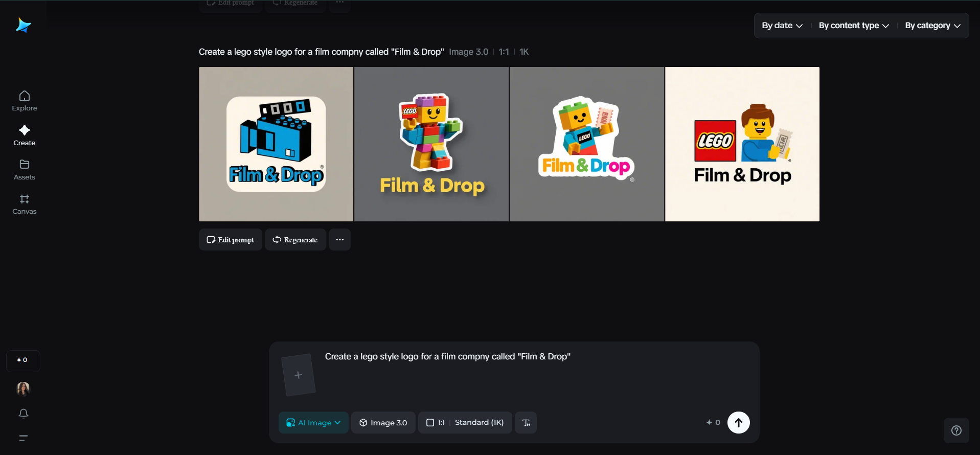
Task: Add a reference image with the plus box
Action: (x=299, y=375)
